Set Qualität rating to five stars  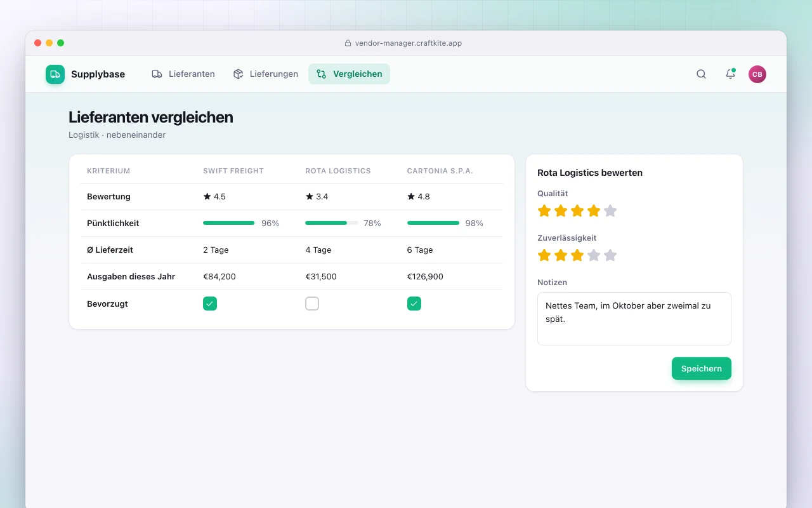(610, 211)
